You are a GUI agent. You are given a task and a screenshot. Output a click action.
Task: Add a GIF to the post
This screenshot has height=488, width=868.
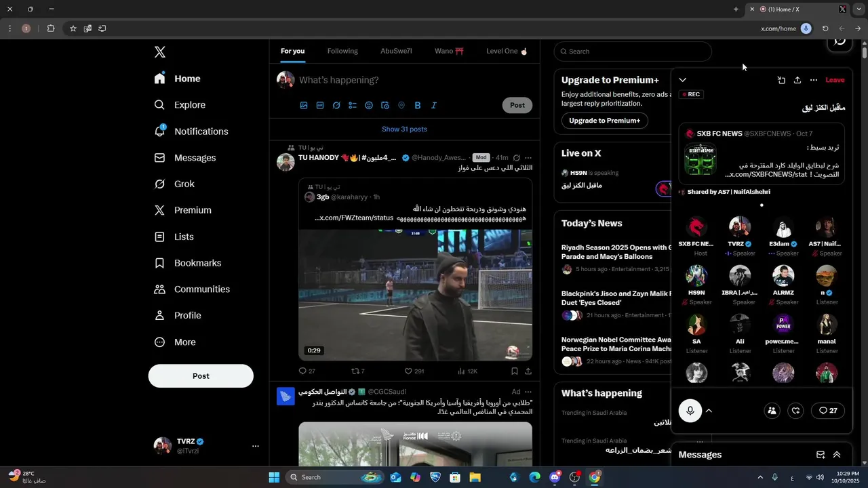[x=320, y=105]
